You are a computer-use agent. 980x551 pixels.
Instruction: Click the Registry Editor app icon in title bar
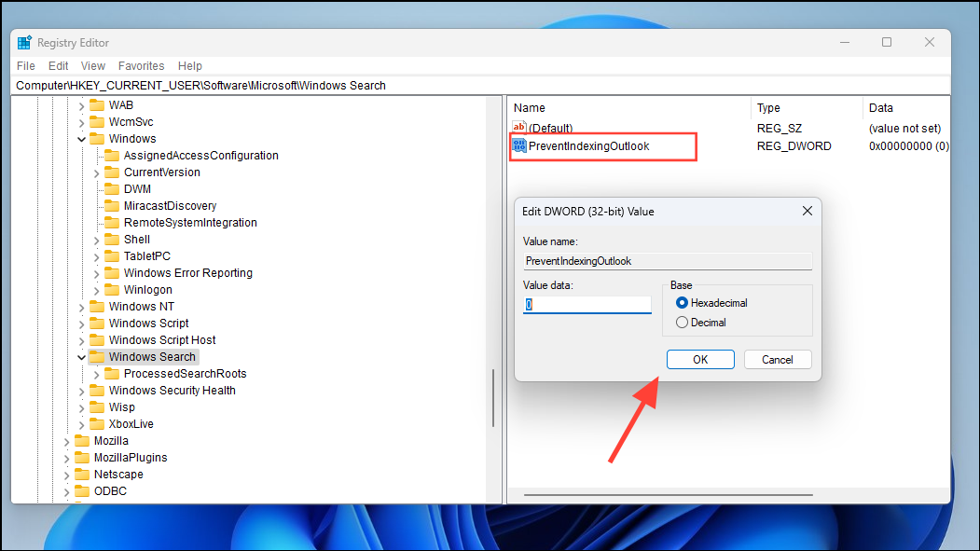click(x=24, y=43)
